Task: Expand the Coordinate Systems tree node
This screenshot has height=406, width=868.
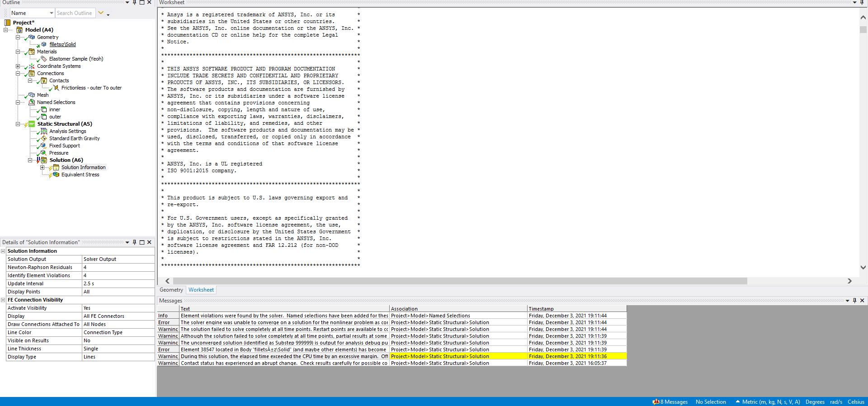Action: [18, 66]
